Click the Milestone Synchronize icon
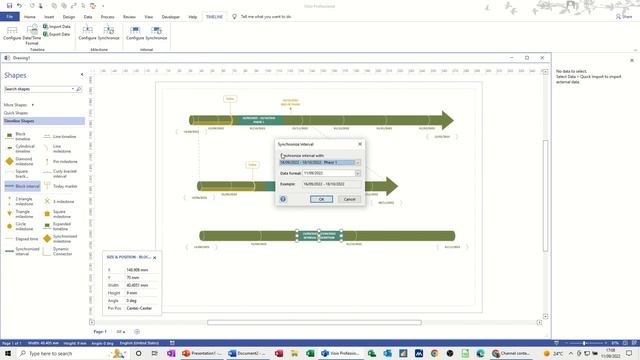 click(109, 33)
